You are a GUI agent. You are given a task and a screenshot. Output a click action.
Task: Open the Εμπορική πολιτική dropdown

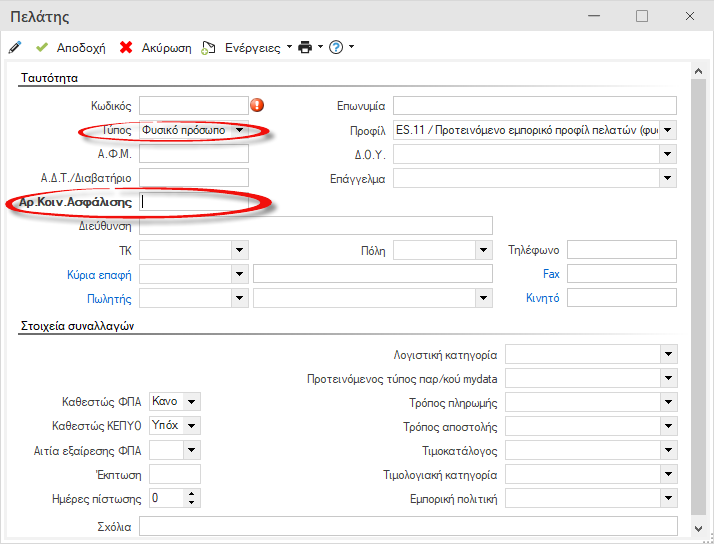(x=668, y=498)
